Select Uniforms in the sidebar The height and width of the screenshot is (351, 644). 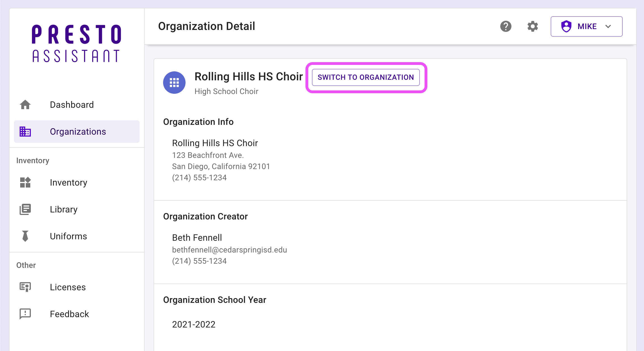pos(68,236)
